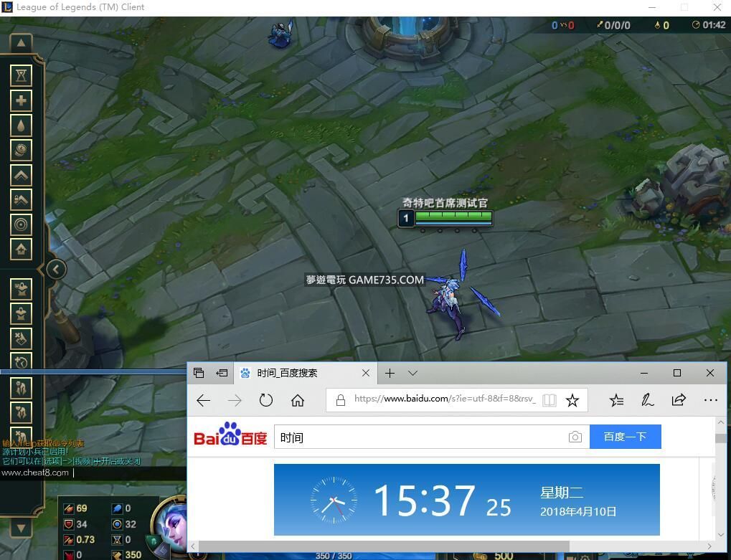The height and width of the screenshot is (560, 731).
Task: Click the Edge share icon
Action: 679,400
